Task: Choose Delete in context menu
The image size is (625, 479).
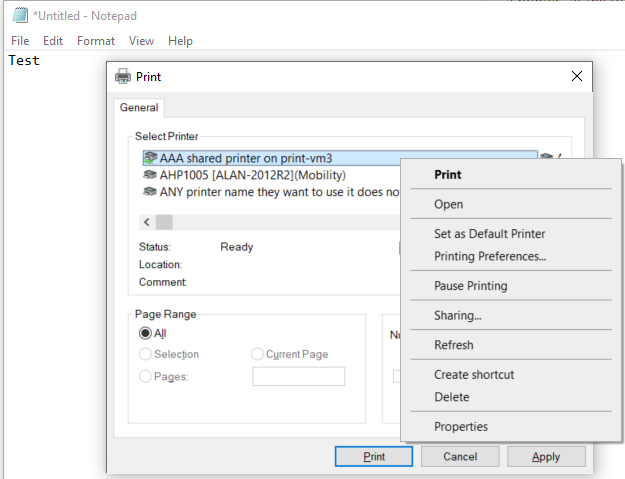Action: [511, 397]
